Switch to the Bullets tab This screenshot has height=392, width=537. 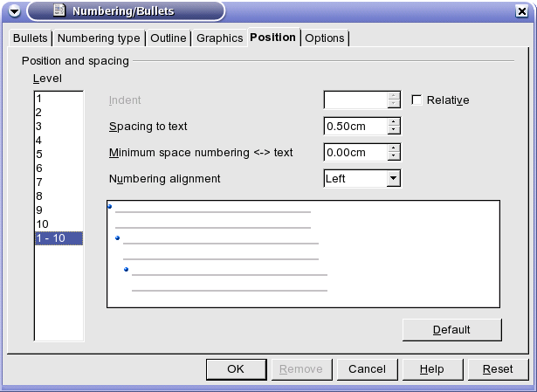pyautogui.click(x=31, y=38)
